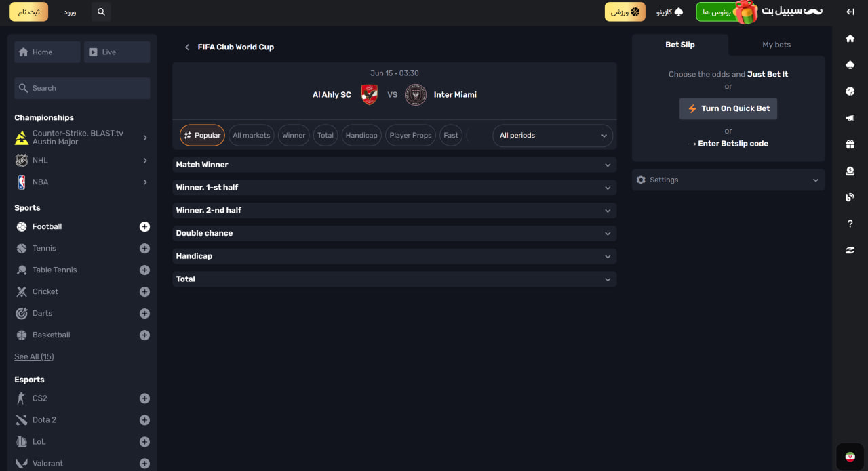The height and width of the screenshot is (471, 868).
Task: Switch to the My bets tab
Action: pyautogui.click(x=776, y=45)
